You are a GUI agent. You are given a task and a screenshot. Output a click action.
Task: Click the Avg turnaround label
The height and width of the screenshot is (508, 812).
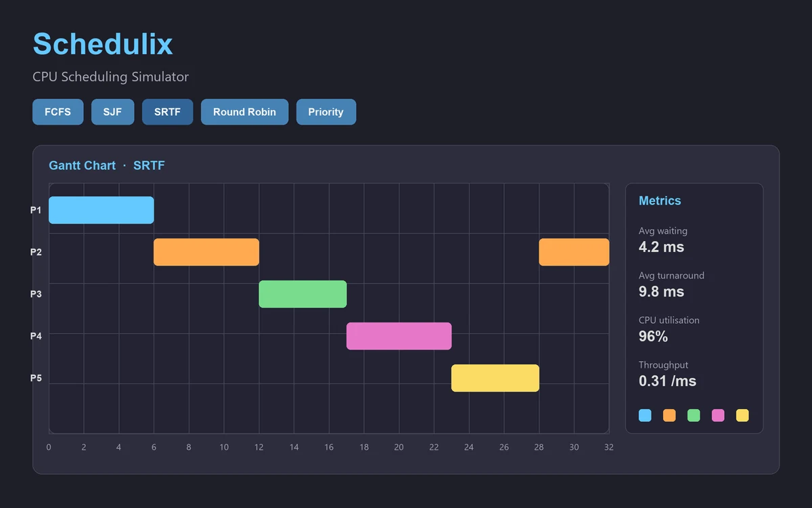[x=671, y=276]
